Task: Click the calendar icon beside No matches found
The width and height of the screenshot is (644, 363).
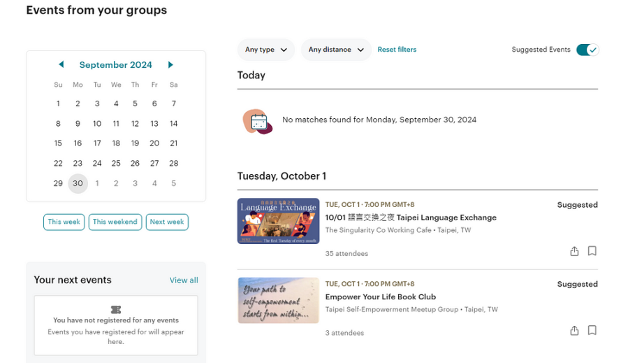Action: click(x=258, y=121)
